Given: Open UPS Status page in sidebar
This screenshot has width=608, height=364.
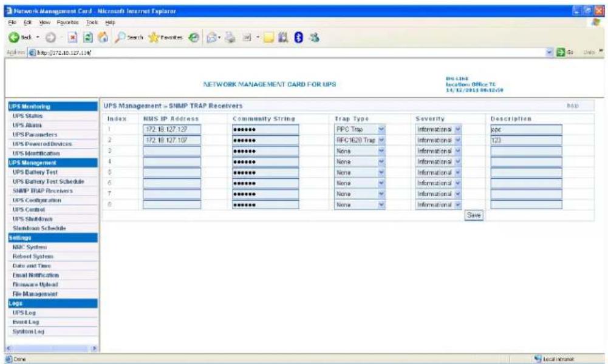Looking at the screenshot, I should point(27,116).
